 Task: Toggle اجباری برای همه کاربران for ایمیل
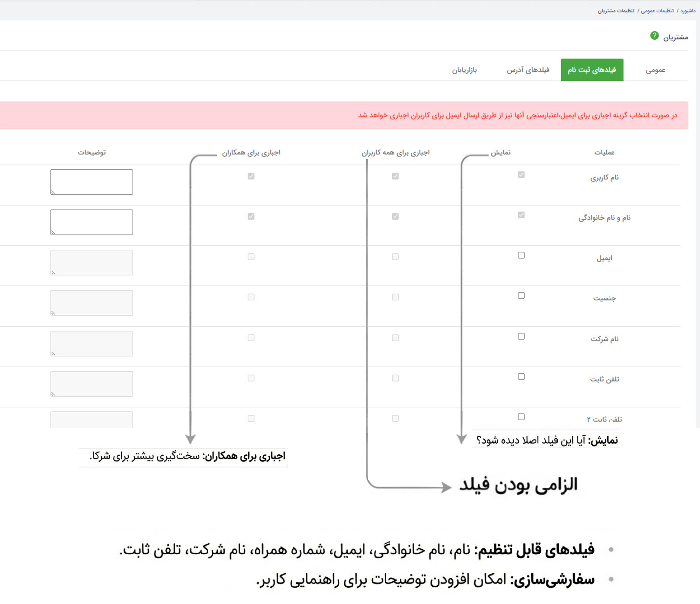(395, 257)
